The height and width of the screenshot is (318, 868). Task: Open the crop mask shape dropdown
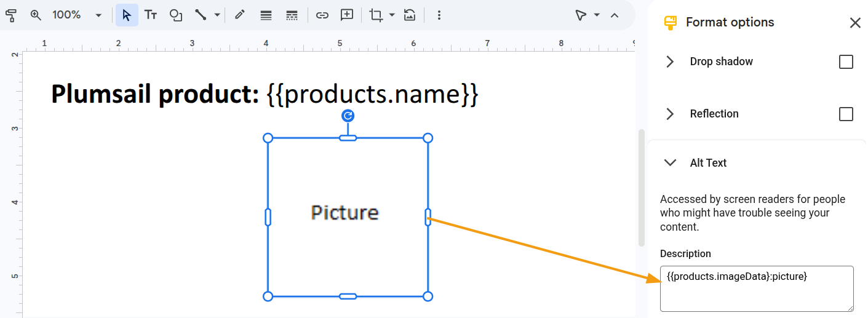(392, 15)
